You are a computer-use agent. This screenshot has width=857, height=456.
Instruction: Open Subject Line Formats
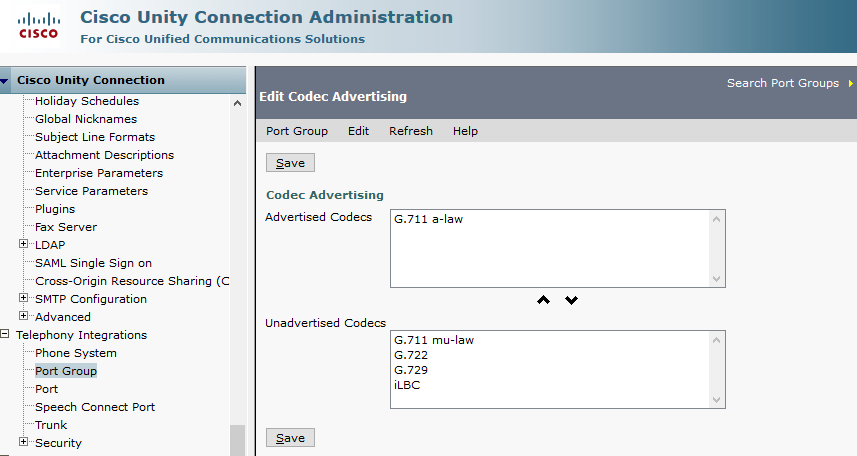95,137
